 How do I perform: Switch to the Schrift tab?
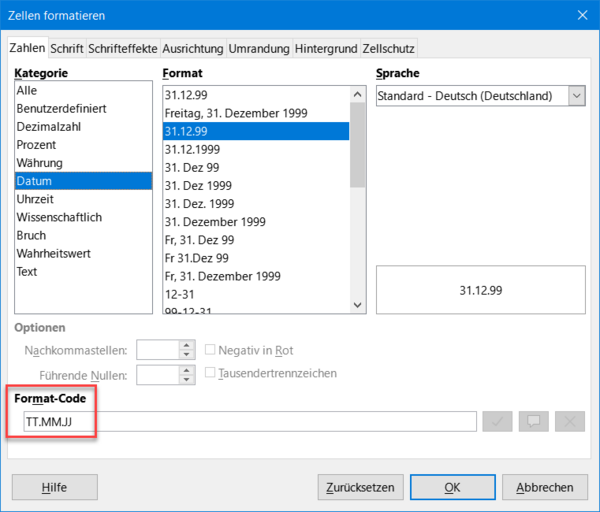[67, 48]
